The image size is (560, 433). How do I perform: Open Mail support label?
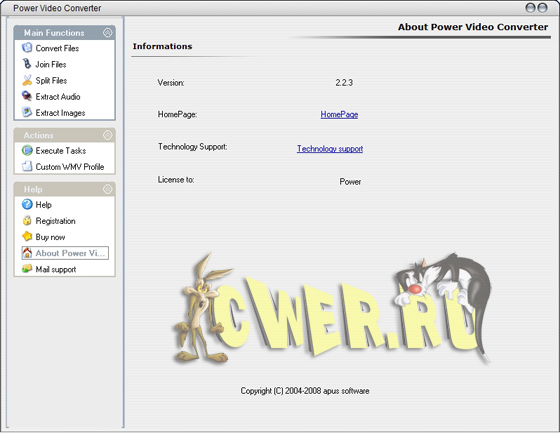56,269
